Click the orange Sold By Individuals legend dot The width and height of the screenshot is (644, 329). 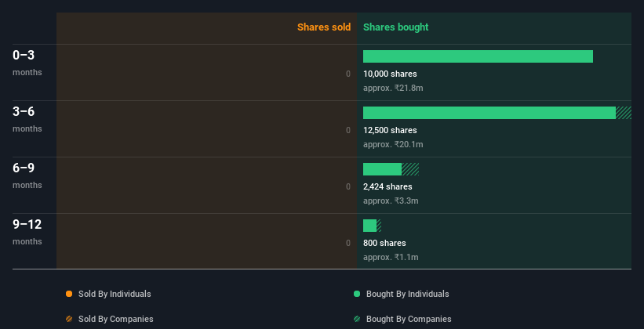click(69, 294)
